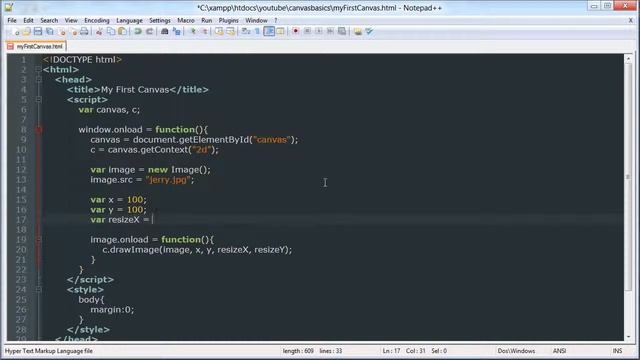Open the Encoding menu
Screen dimensions: 640x360
[97, 20]
